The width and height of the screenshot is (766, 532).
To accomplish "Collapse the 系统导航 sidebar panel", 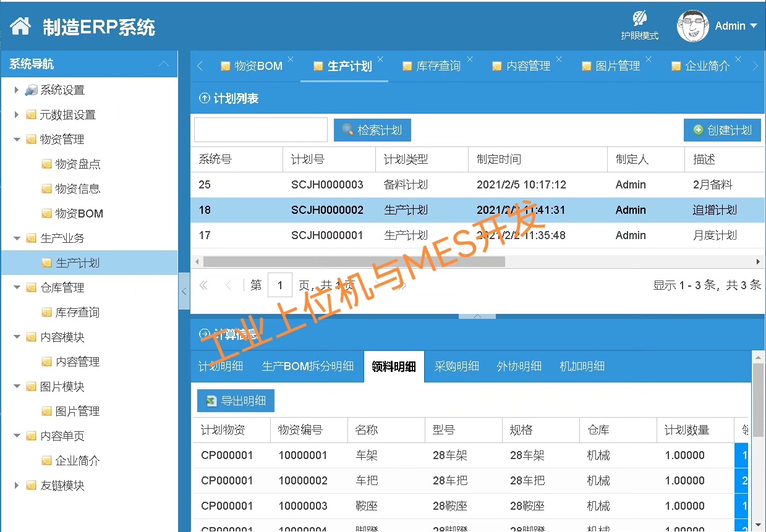I will pyautogui.click(x=164, y=64).
